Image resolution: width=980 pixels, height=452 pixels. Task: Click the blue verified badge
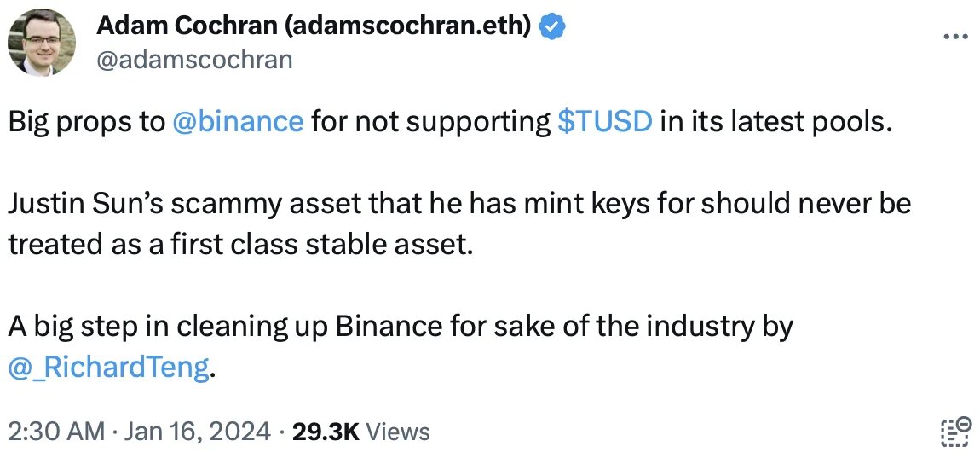click(552, 26)
